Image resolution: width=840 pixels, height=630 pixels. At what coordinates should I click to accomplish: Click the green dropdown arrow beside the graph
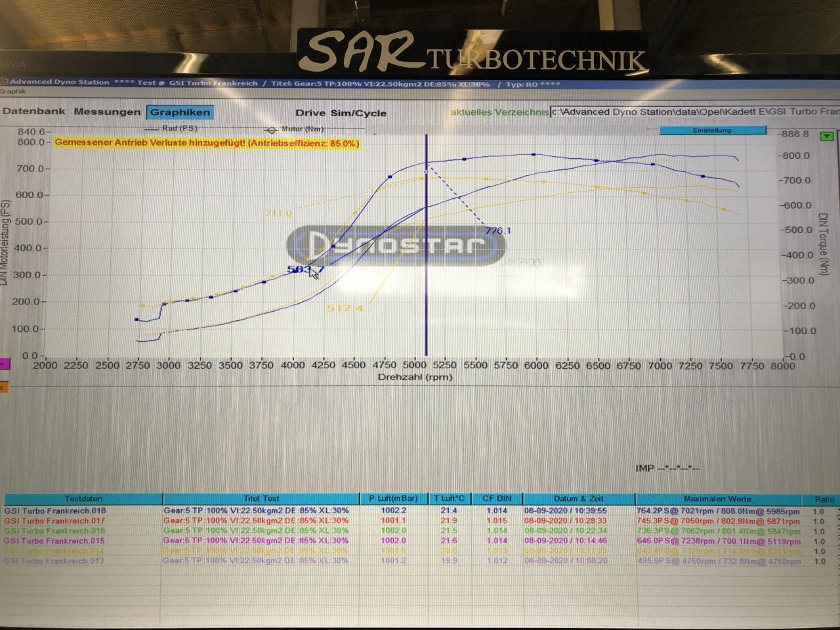(826, 136)
